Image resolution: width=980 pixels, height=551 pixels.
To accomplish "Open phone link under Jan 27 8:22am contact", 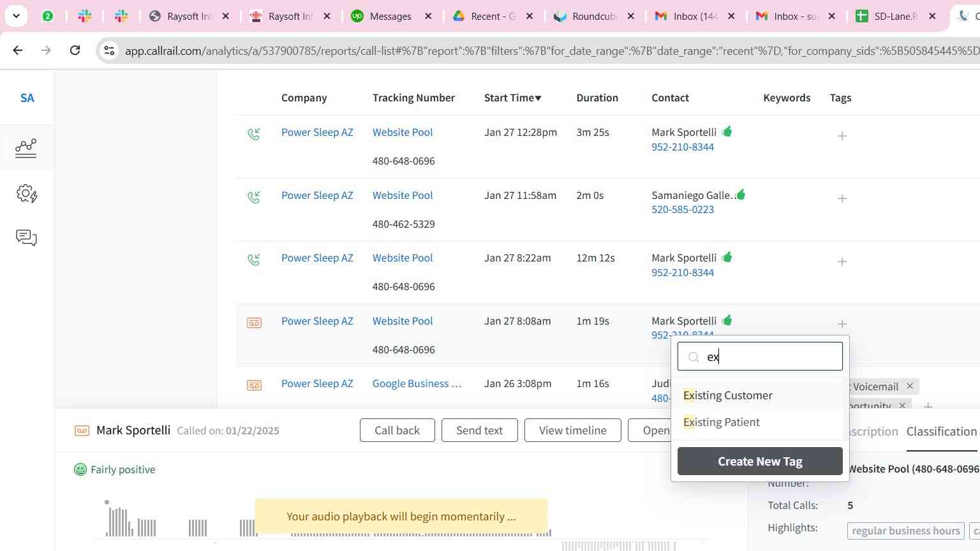I will (682, 272).
